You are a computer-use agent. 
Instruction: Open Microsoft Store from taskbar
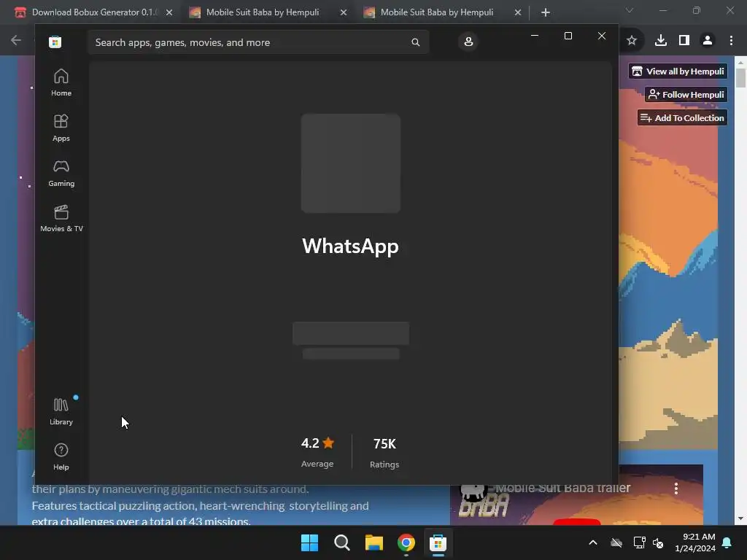(x=438, y=542)
